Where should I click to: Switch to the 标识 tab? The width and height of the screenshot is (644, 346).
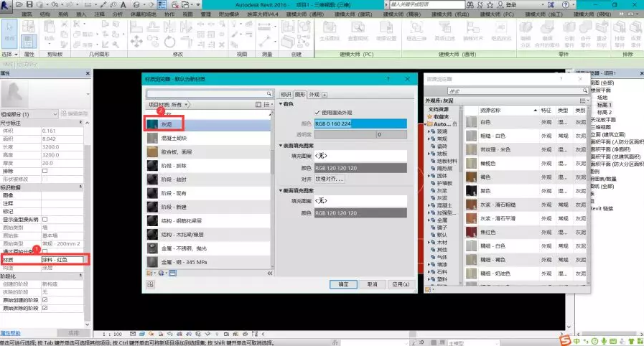click(286, 95)
